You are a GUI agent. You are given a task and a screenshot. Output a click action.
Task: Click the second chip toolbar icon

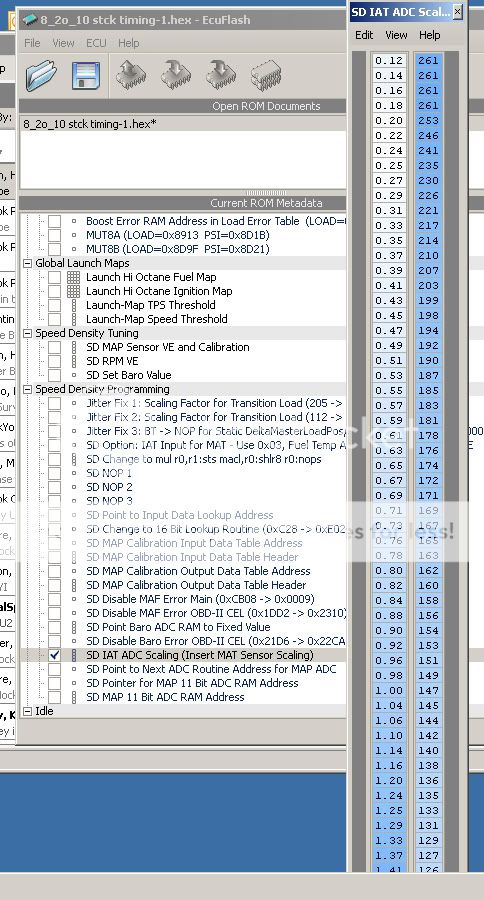coord(176,75)
